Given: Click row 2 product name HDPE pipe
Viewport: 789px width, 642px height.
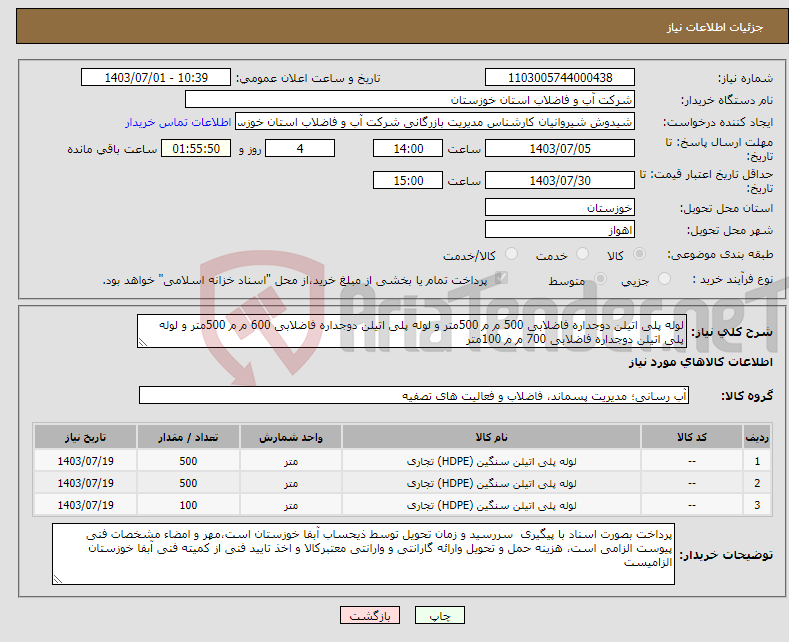Looking at the screenshot, I should 491,483.
